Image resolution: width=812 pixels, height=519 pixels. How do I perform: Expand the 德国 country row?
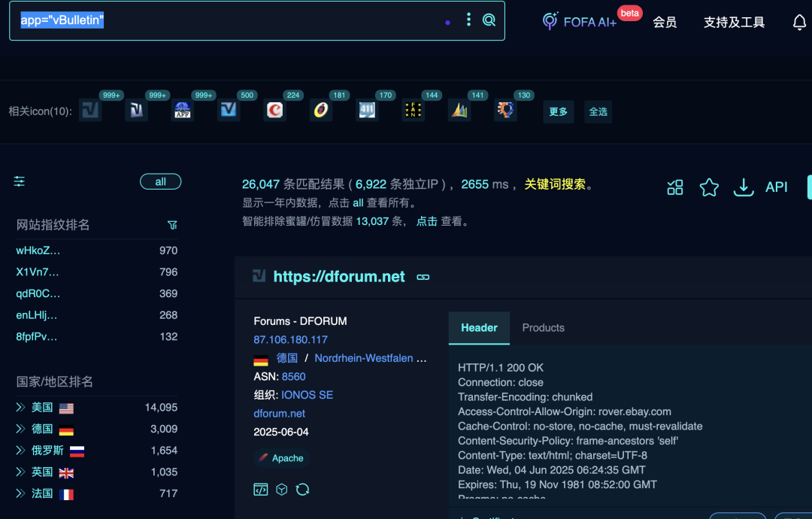21,429
